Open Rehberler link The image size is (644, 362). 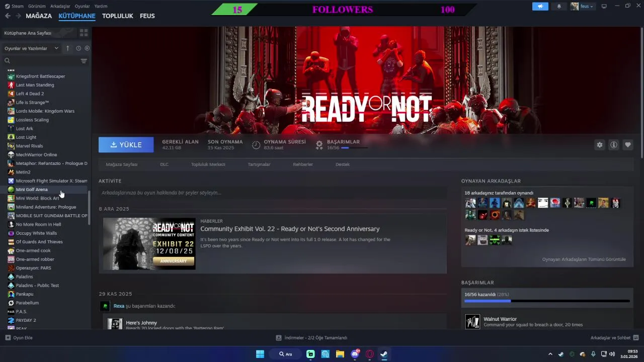(303, 164)
